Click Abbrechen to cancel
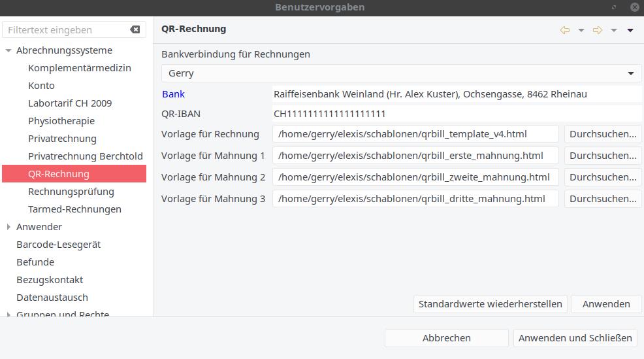This screenshot has width=644, height=359. 447,338
